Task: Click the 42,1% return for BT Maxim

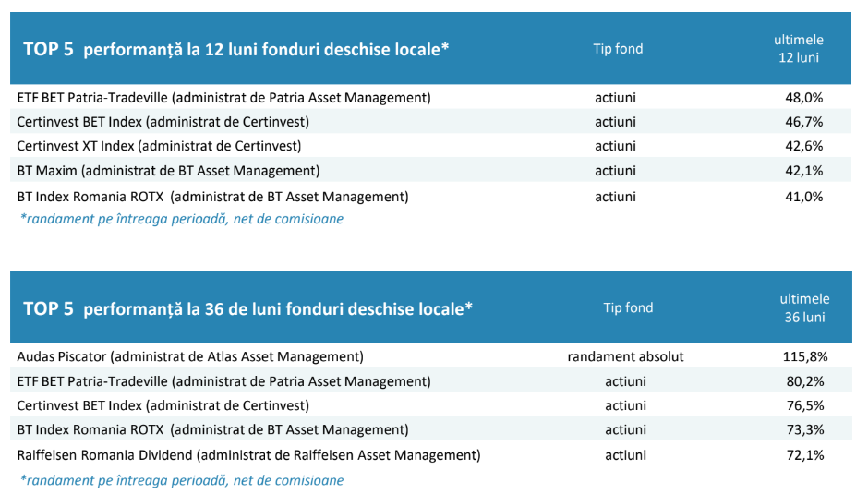Action: point(803,171)
